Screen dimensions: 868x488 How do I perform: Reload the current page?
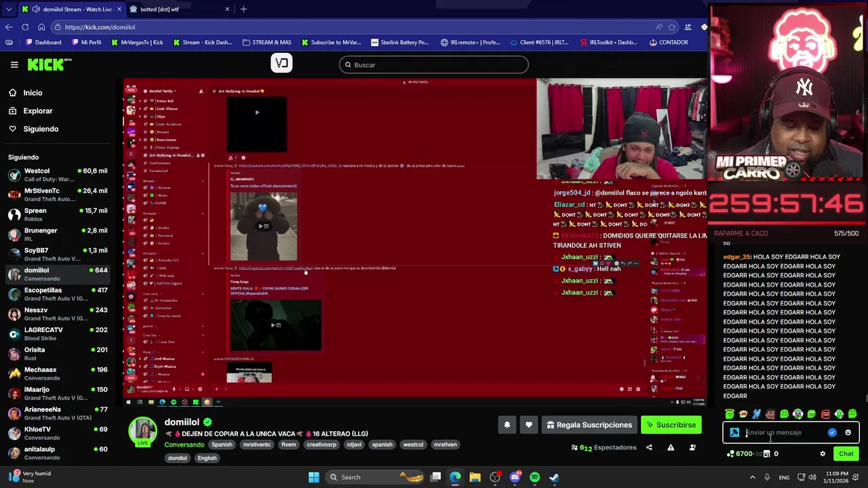point(25,27)
